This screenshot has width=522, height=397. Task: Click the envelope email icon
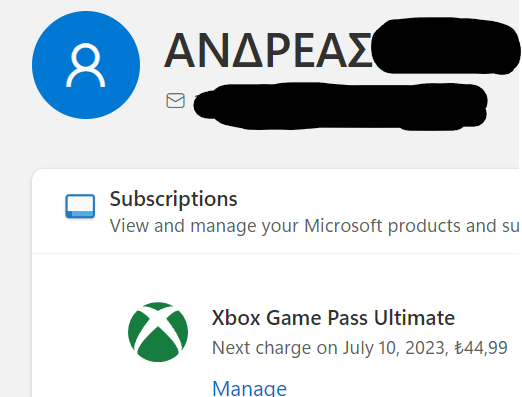(175, 101)
